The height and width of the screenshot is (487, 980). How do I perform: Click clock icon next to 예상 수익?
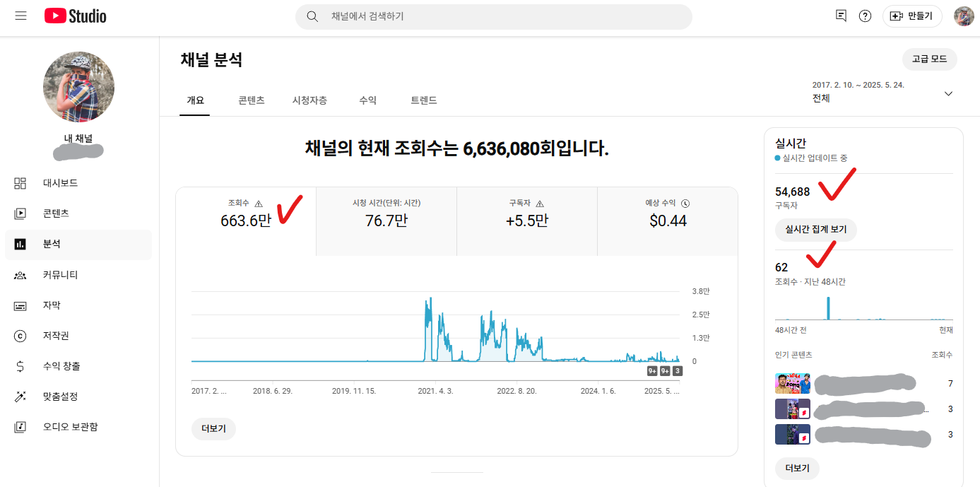click(x=685, y=203)
